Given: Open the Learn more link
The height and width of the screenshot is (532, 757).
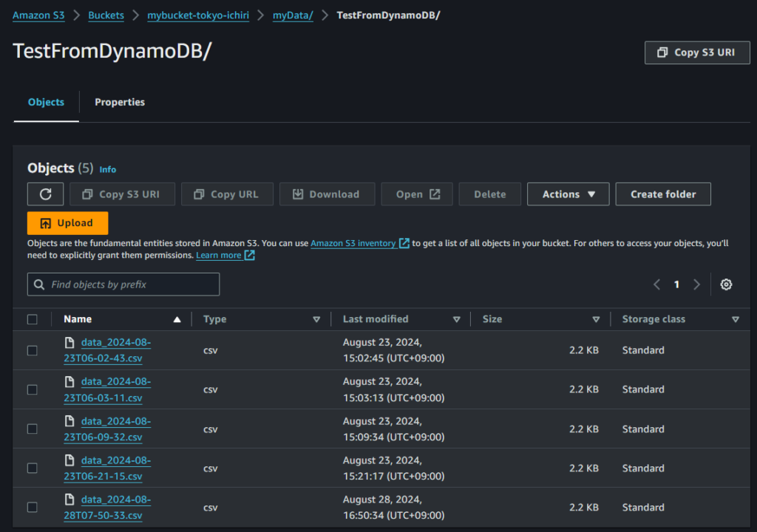Looking at the screenshot, I should tap(218, 256).
